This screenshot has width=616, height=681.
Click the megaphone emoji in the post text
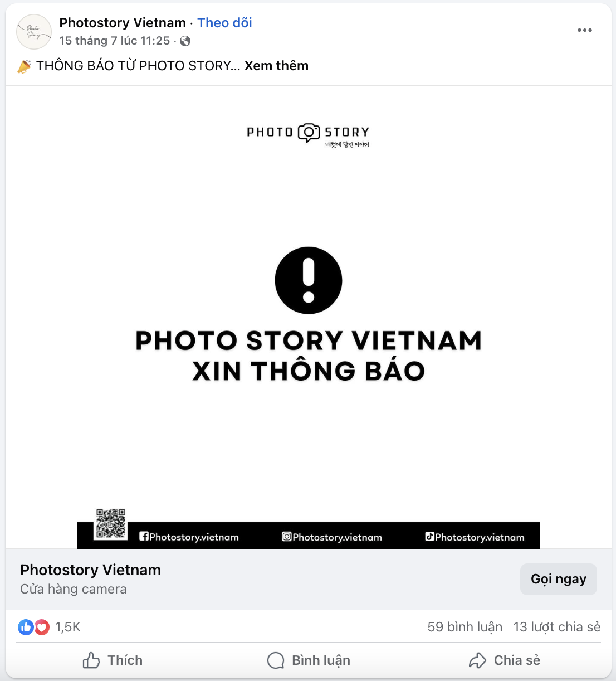coord(23,65)
